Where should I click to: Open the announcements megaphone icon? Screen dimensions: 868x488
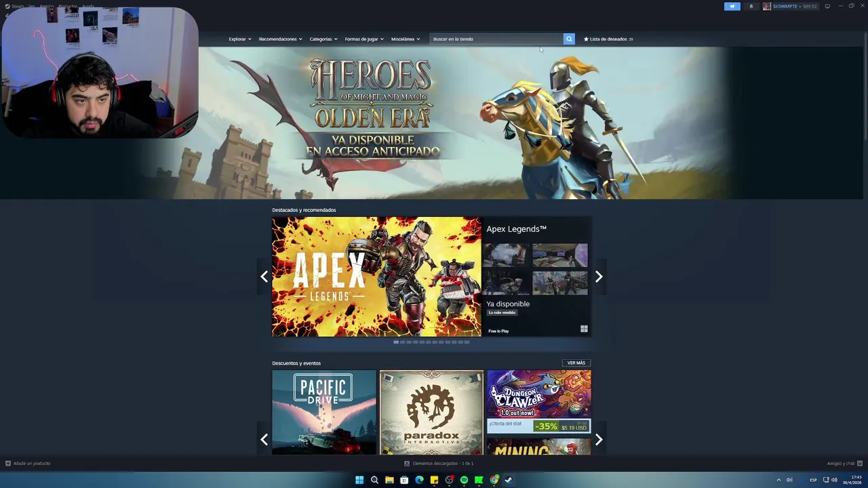(x=732, y=6)
